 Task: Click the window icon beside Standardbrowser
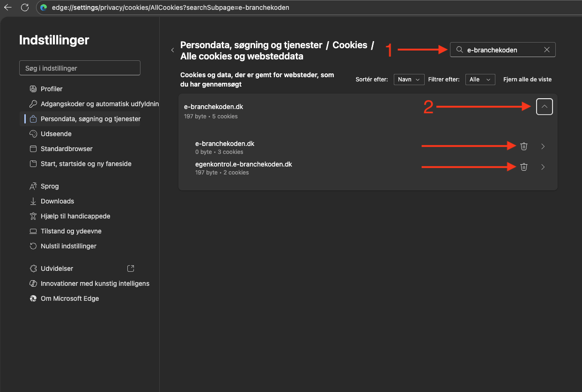coord(33,149)
